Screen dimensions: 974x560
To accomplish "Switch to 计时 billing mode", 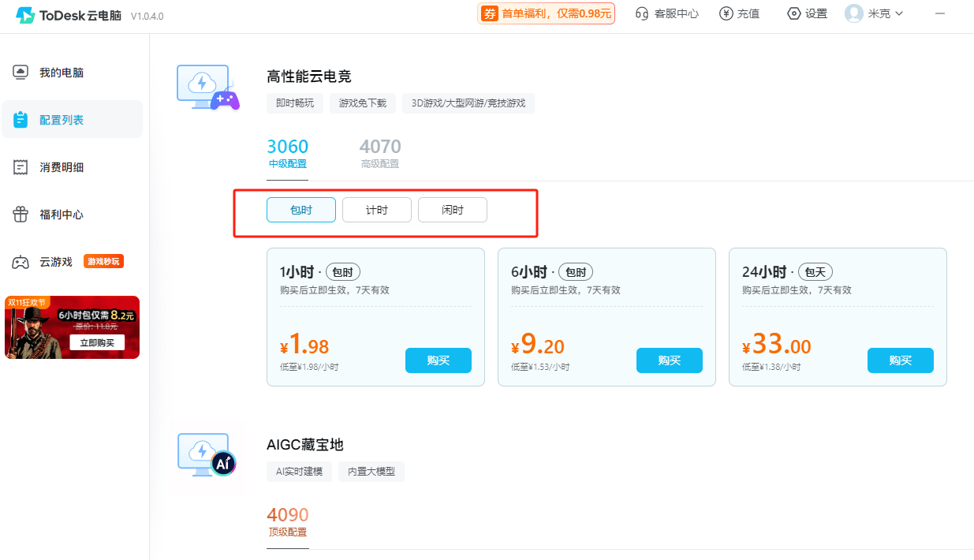I will click(376, 209).
